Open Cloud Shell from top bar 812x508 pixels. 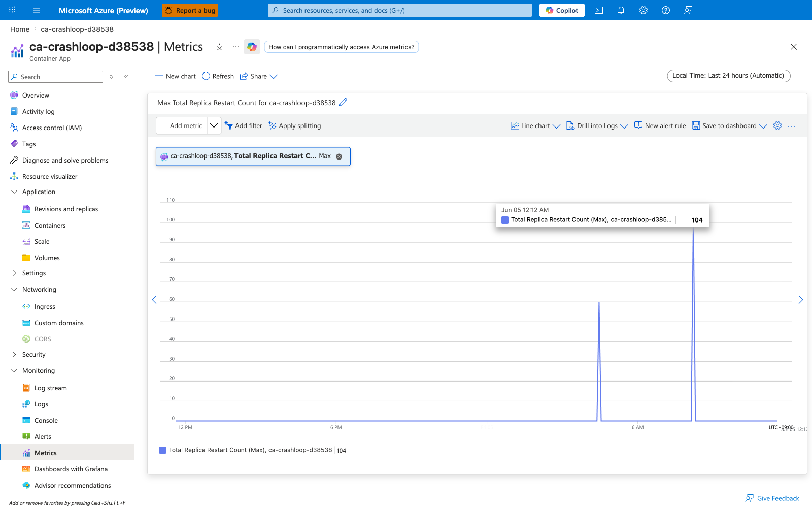pos(599,10)
